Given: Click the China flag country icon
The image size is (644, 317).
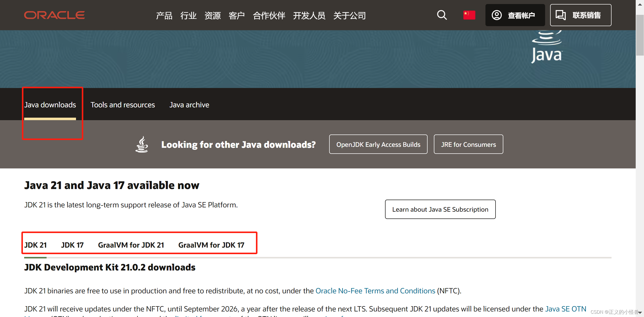Looking at the screenshot, I should click(x=469, y=15).
